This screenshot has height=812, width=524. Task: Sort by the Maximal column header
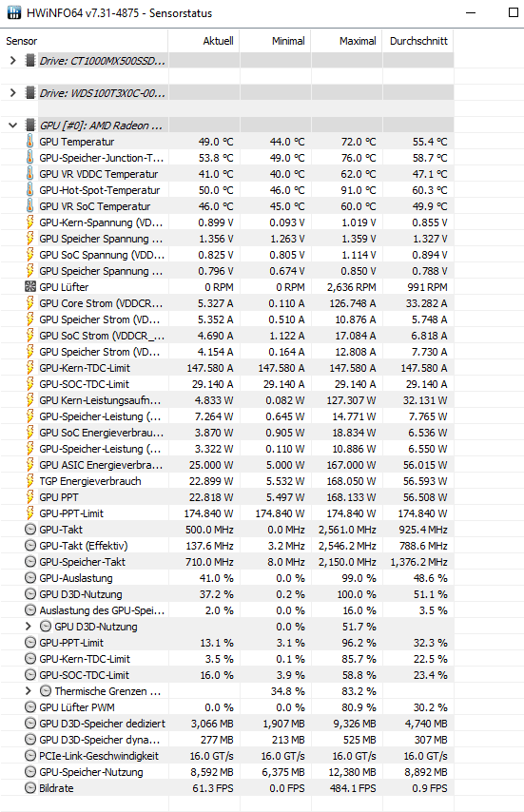point(346,41)
